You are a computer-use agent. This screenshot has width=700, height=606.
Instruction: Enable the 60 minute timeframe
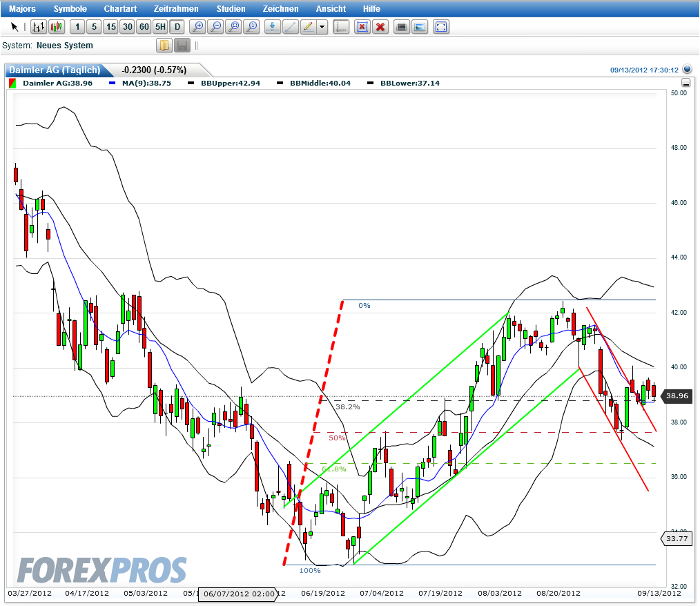pyautogui.click(x=144, y=26)
